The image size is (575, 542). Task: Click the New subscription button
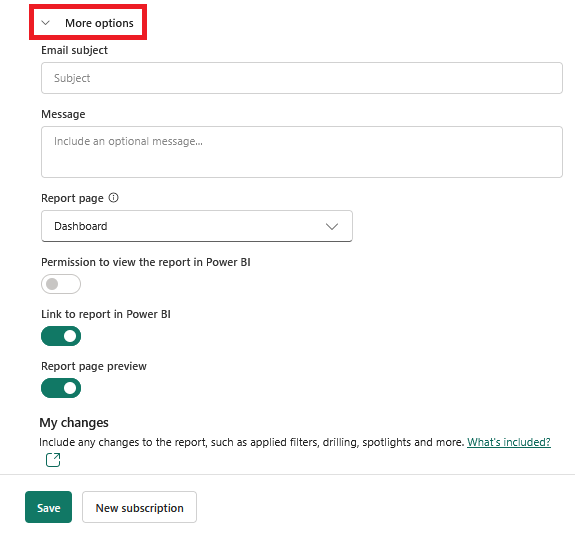click(139, 507)
